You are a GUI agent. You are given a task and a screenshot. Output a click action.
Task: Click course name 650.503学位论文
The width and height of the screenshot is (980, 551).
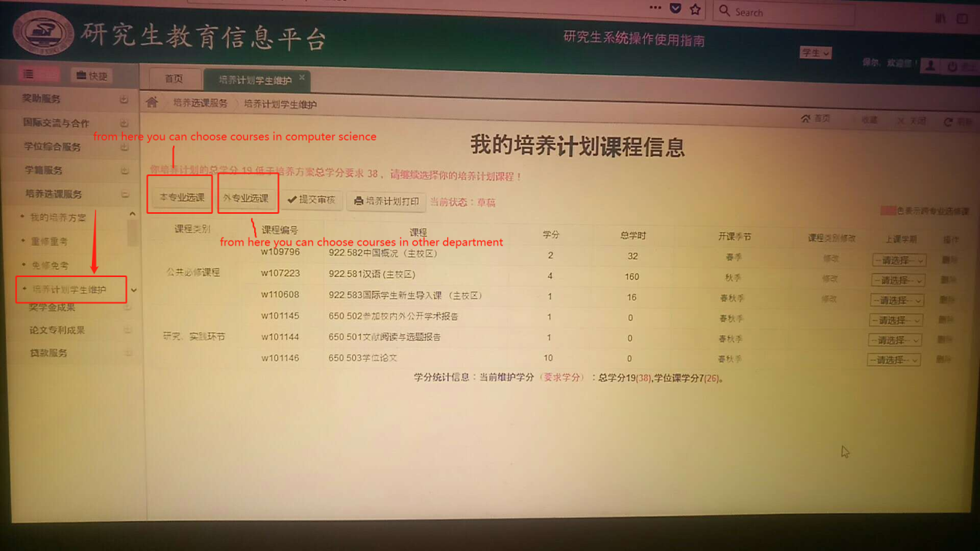click(x=363, y=358)
